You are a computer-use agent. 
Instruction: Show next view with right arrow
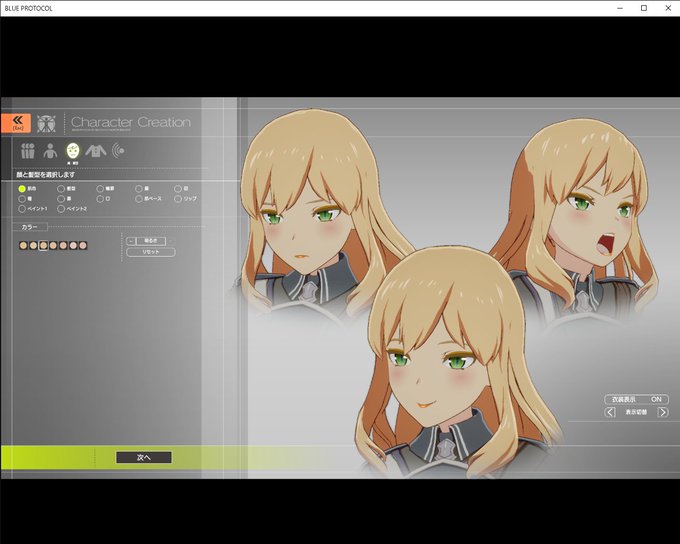(x=663, y=412)
